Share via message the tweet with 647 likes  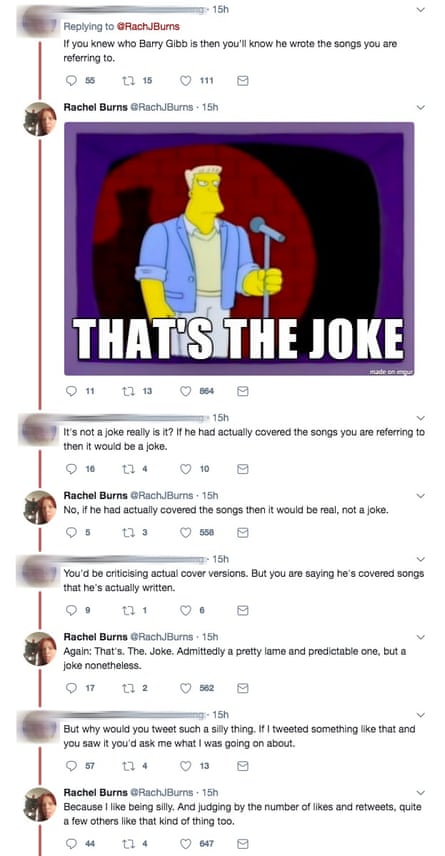click(242, 843)
